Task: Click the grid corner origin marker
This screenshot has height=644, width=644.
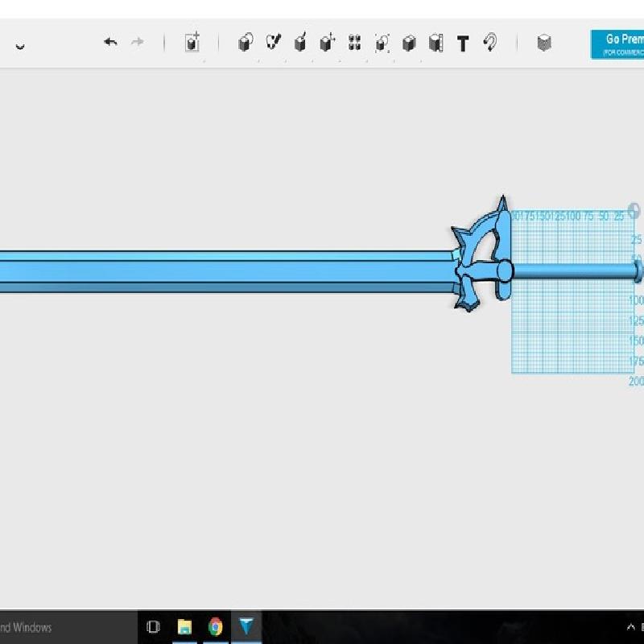Action: (x=634, y=211)
